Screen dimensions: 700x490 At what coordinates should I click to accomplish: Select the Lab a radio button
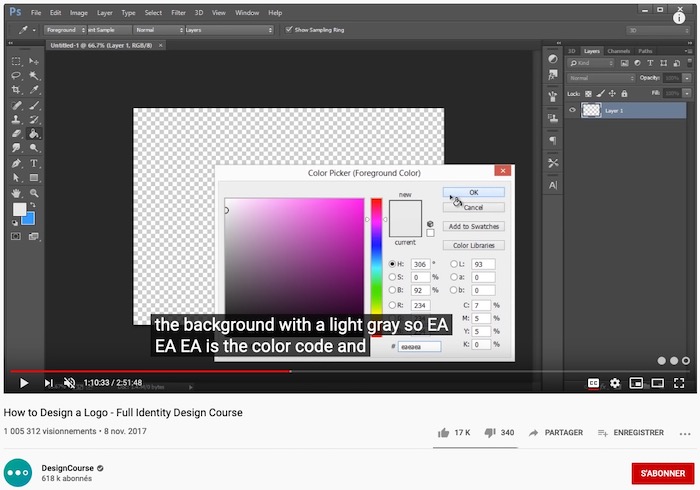pyautogui.click(x=454, y=277)
